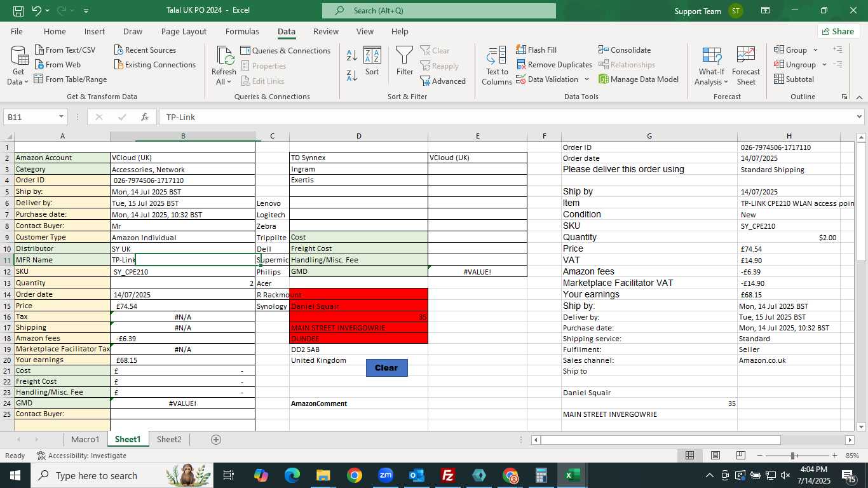Click the vertical scroll down arrow

[x=861, y=426]
